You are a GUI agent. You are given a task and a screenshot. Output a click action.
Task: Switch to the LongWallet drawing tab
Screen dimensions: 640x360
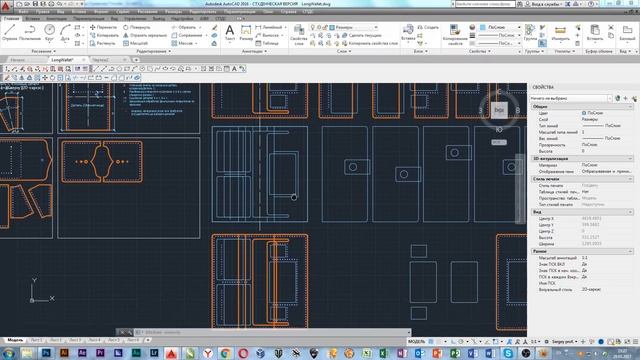coord(62,60)
